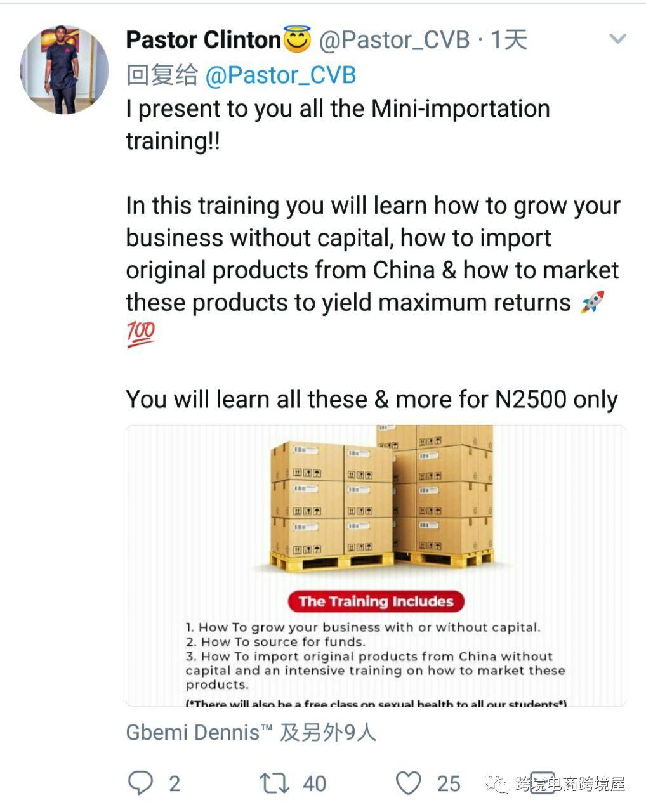
Task: Tap the WeChat watermark logo icon
Action: point(498,784)
